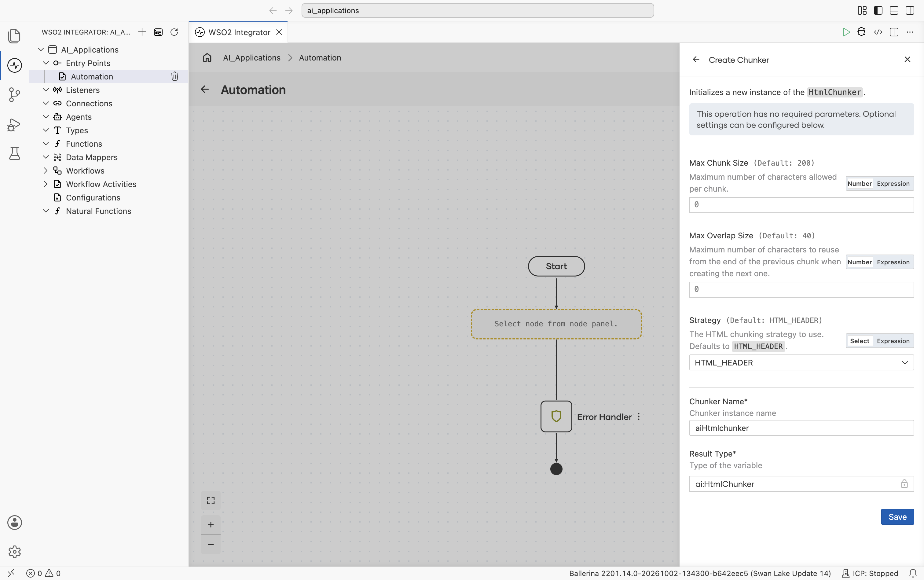Image resolution: width=924 pixels, height=580 pixels.
Task: Open the Explorer files icon in activity bar
Action: pyautogui.click(x=15, y=36)
